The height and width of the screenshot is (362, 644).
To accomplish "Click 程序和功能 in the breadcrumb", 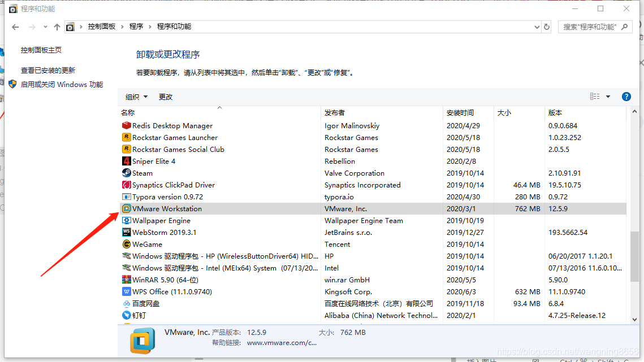I will pos(174,27).
